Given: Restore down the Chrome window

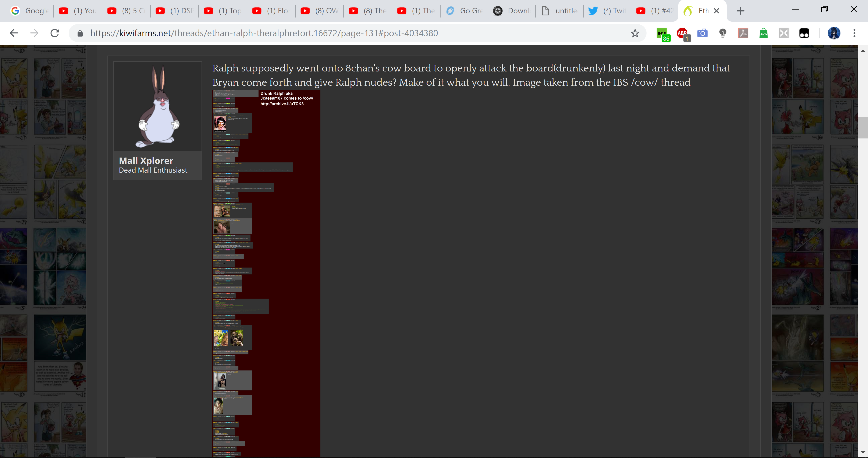Looking at the screenshot, I should (825, 9).
